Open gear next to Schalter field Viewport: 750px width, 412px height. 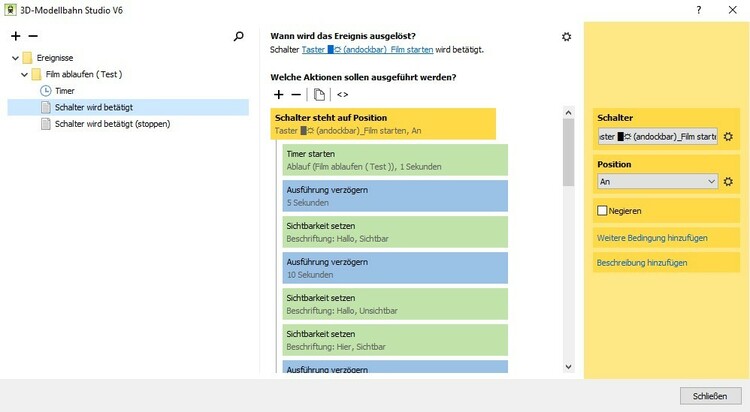pyautogui.click(x=728, y=136)
